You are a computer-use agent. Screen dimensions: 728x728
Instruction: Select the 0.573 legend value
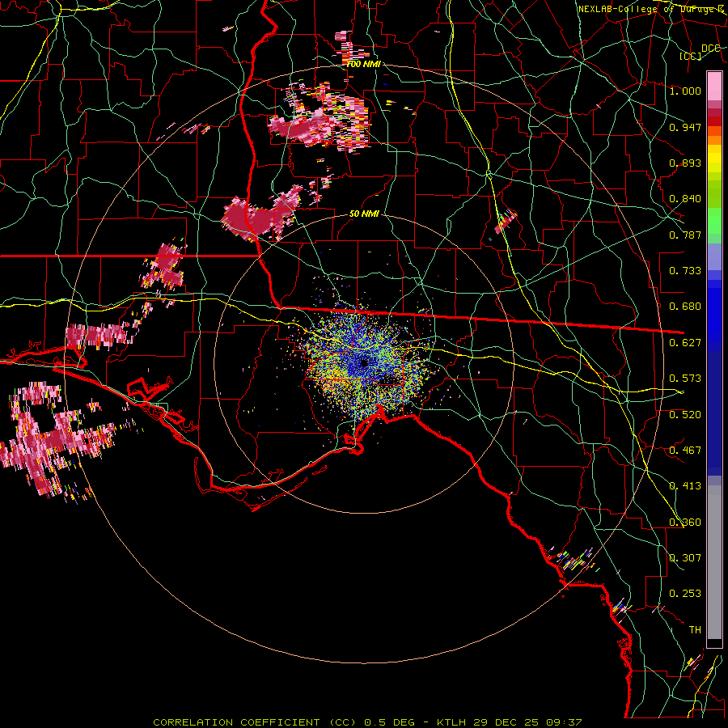tap(685, 379)
